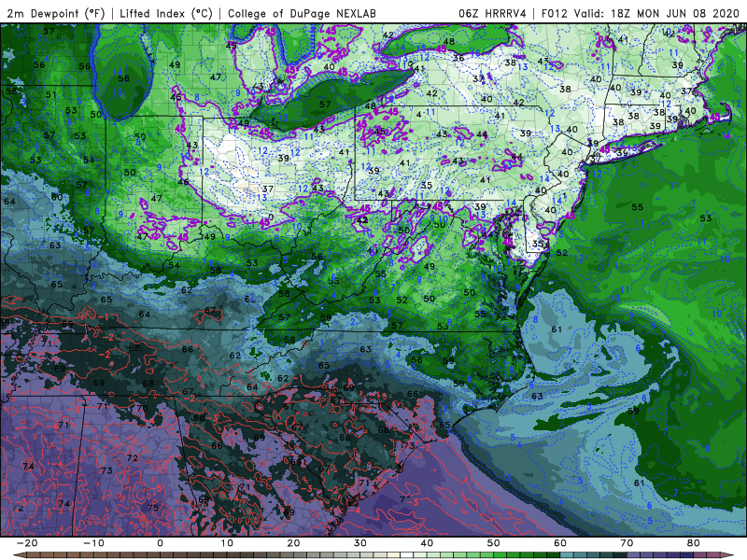Click the "F012" forecast hour text
Image resolution: width=747 pixels, height=560 pixels.
555,13
